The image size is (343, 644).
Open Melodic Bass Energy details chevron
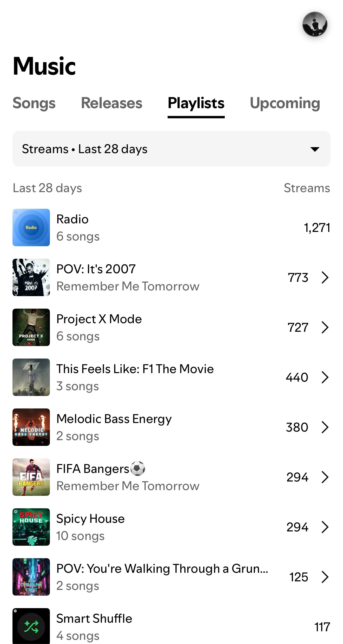click(325, 427)
